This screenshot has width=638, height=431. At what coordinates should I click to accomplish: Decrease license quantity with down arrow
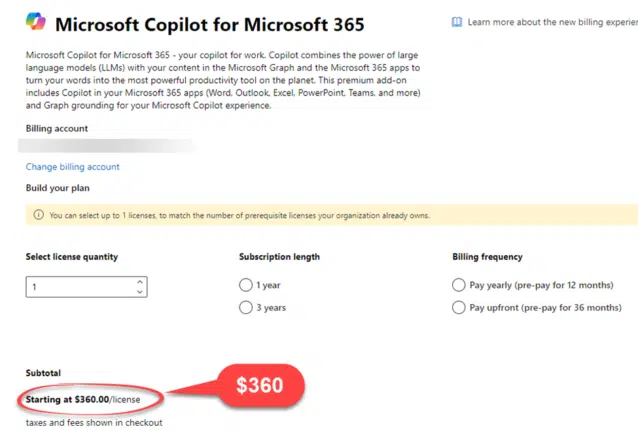140,292
